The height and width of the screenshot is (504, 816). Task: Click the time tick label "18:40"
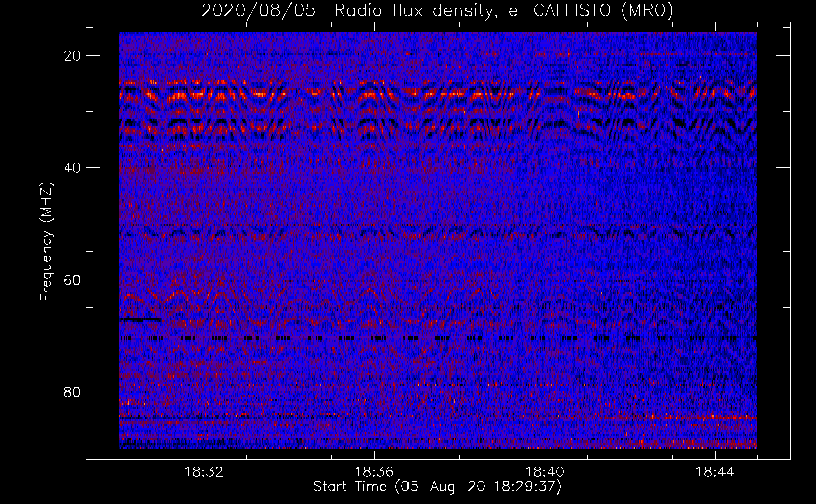545,472
